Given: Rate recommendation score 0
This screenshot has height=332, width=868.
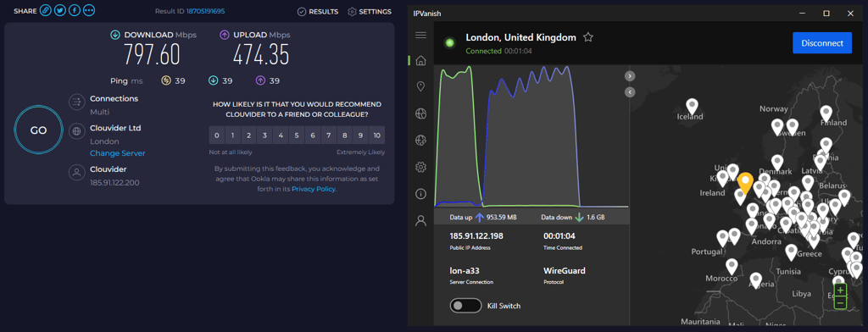Looking at the screenshot, I should (217, 135).
